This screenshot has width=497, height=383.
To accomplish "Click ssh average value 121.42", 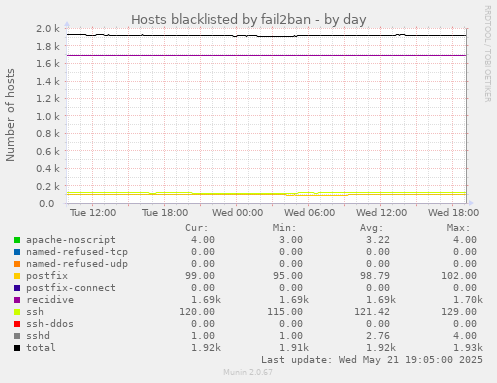I will [372, 312].
